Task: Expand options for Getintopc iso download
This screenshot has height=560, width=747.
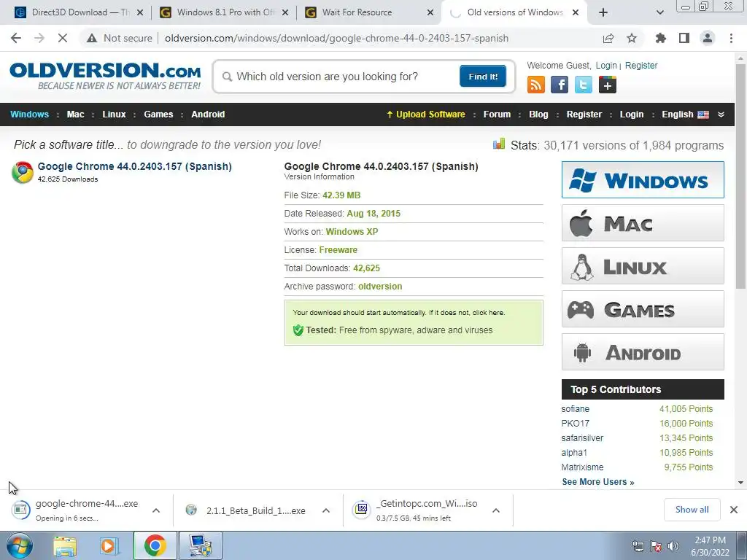Action: [496, 510]
